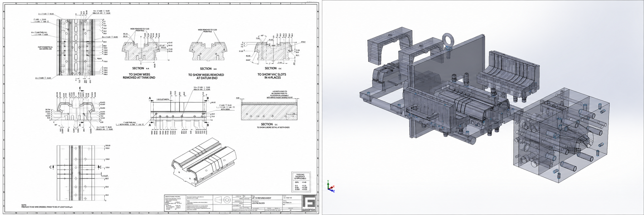Click the Section C-C hatched cross-section
644x215 pixels.
point(273,51)
